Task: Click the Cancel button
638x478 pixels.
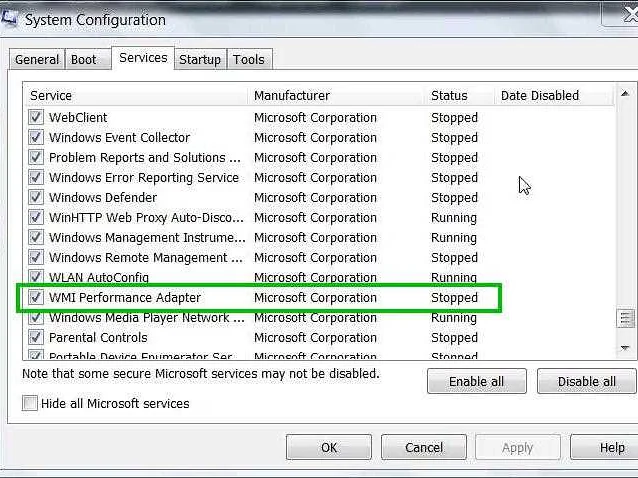Action: [424, 448]
